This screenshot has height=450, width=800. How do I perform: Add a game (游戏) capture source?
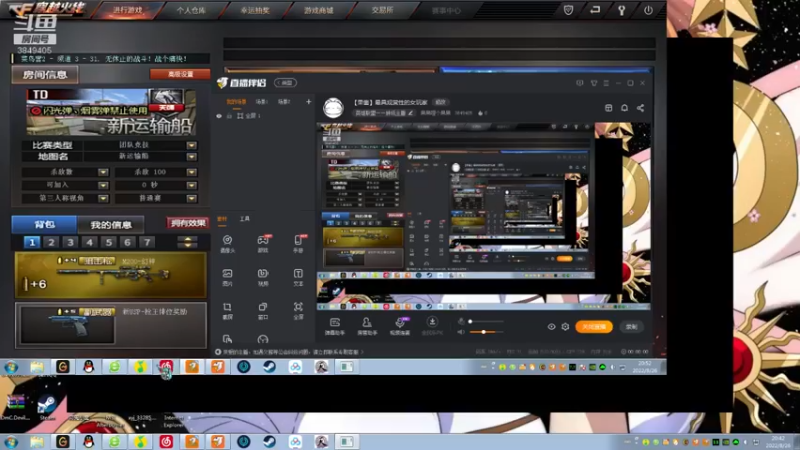pos(263,243)
